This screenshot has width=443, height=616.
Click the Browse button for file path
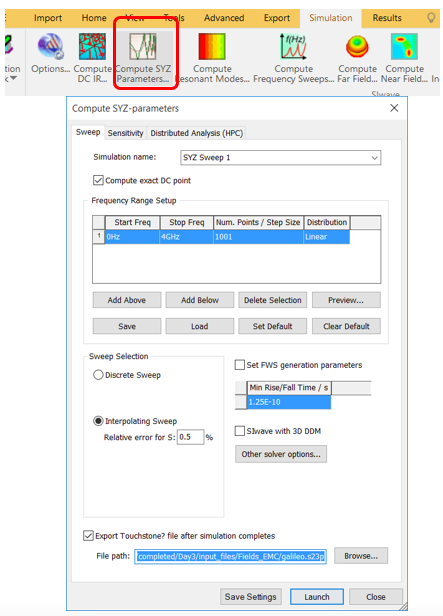(361, 556)
